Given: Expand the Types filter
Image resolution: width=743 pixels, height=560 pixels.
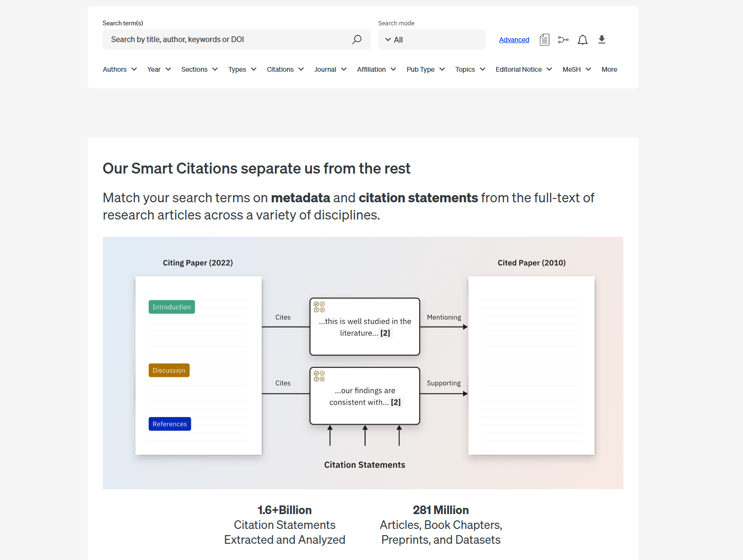Looking at the screenshot, I should pyautogui.click(x=242, y=69).
